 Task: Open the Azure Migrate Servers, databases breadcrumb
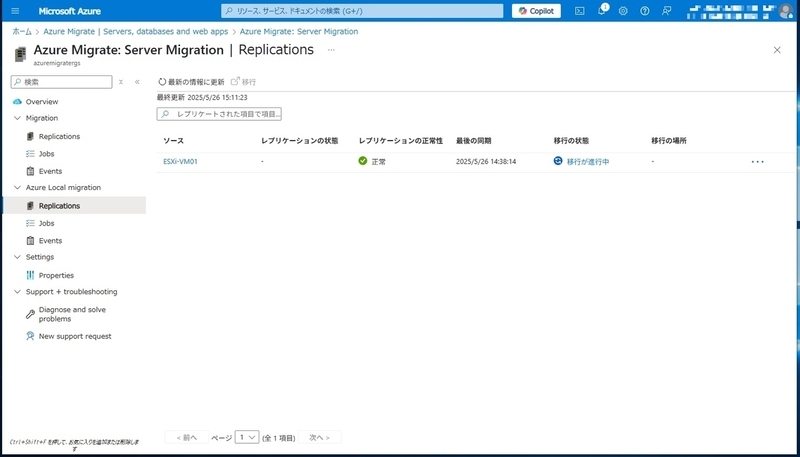click(136, 32)
